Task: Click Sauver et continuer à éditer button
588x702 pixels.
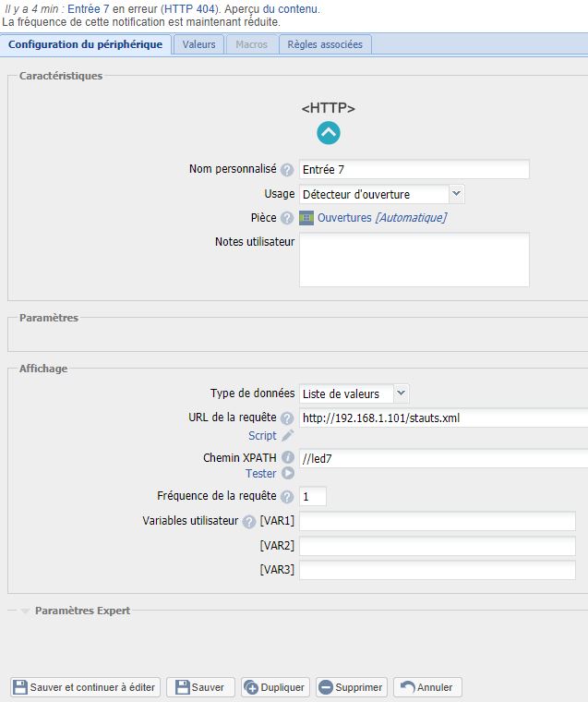Action: point(85,687)
